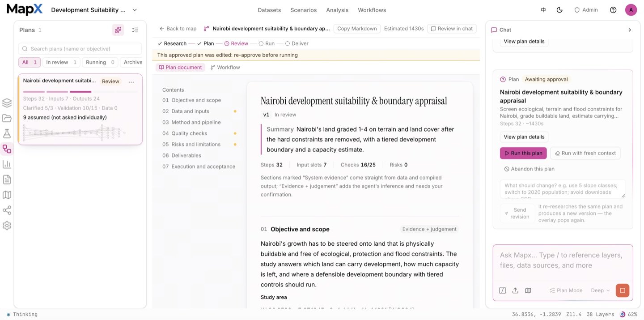The width and height of the screenshot is (644, 320).
Task: Click the Copy Markdown button
Action: (x=357, y=29)
